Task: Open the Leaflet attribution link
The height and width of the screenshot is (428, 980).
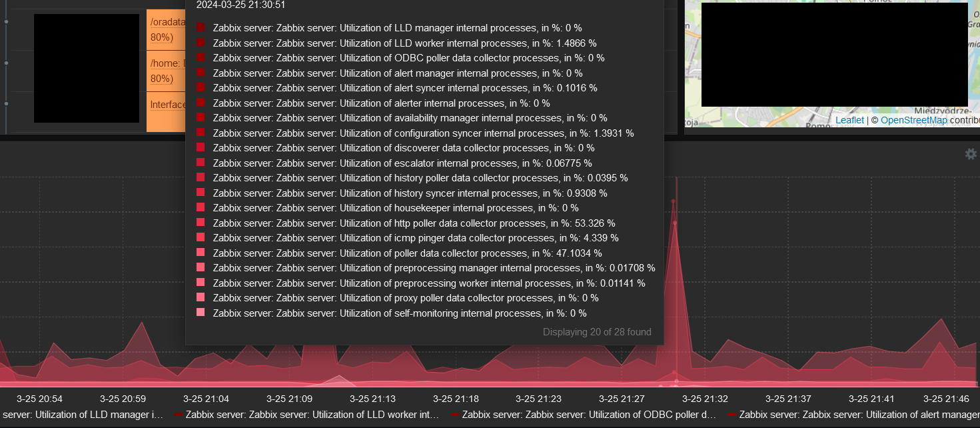Action: point(849,119)
